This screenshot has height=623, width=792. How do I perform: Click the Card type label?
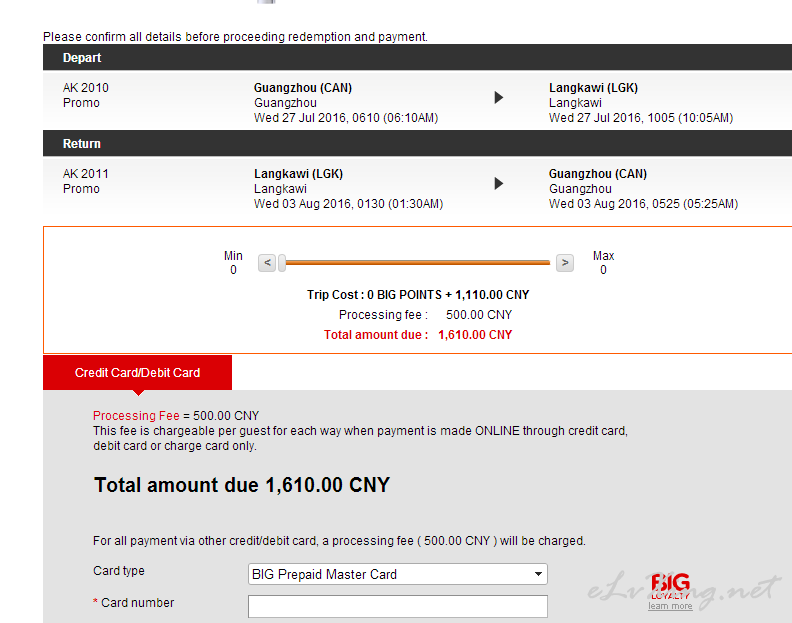pyautogui.click(x=119, y=571)
